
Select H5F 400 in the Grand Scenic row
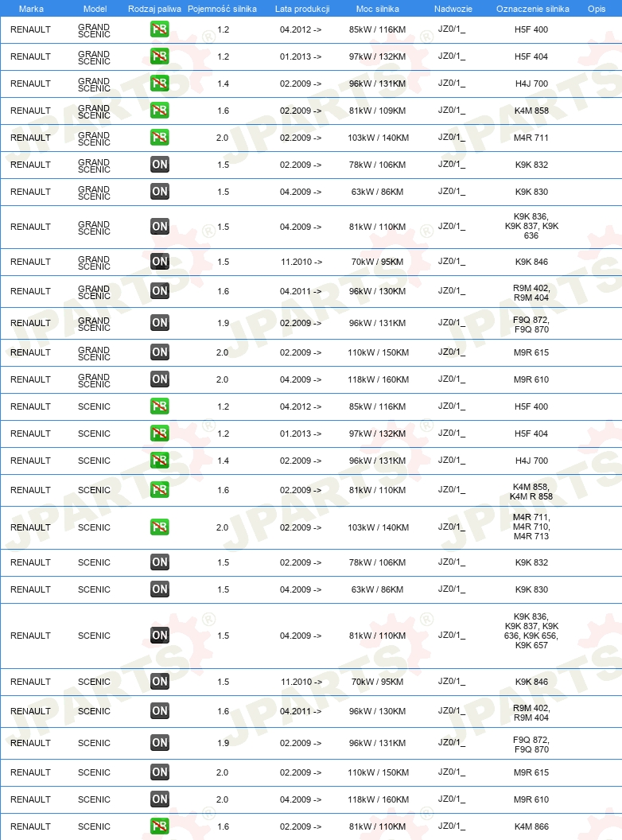(x=531, y=29)
